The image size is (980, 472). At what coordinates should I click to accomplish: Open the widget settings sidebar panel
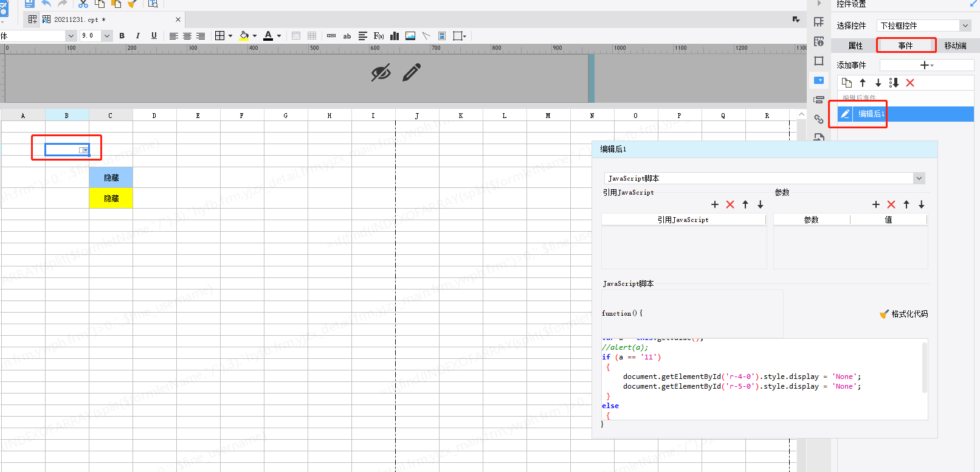click(x=819, y=80)
